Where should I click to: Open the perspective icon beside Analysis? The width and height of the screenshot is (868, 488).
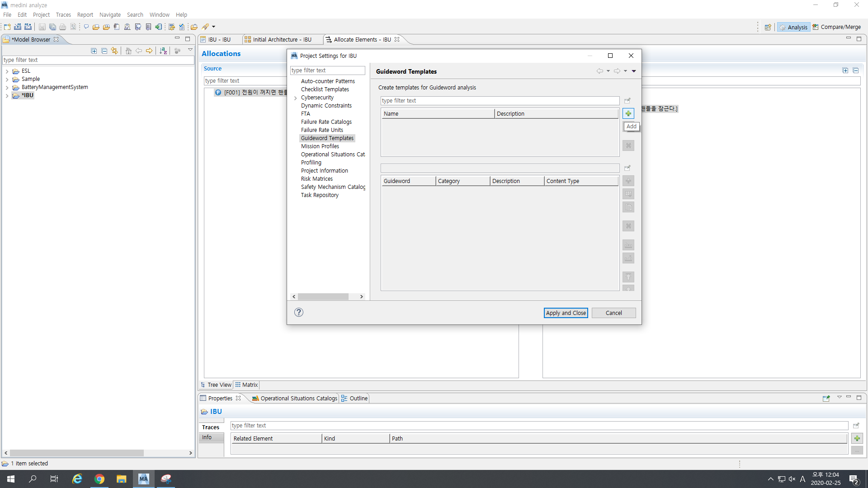tap(768, 27)
